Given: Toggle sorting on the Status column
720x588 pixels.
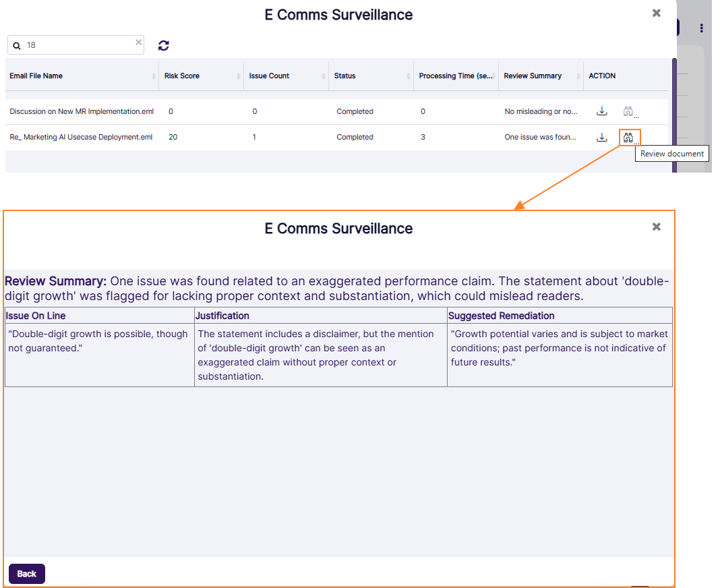Looking at the screenshot, I should point(409,76).
